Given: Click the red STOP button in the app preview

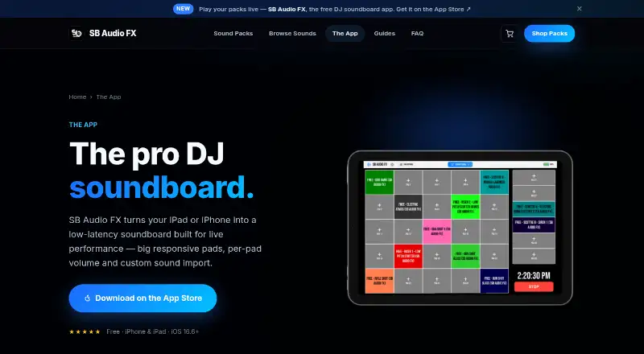Looking at the screenshot, I should [534, 286].
